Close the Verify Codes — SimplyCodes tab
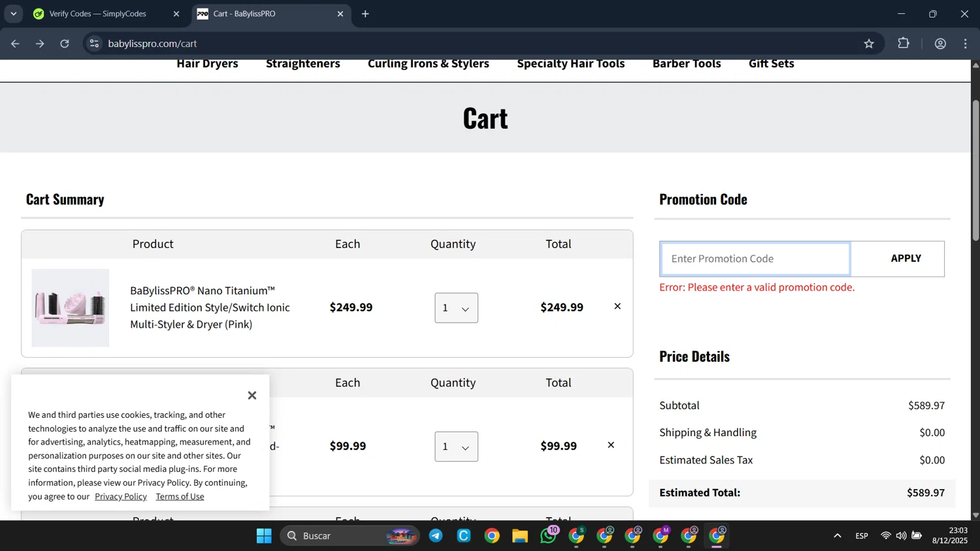 point(176,14)
